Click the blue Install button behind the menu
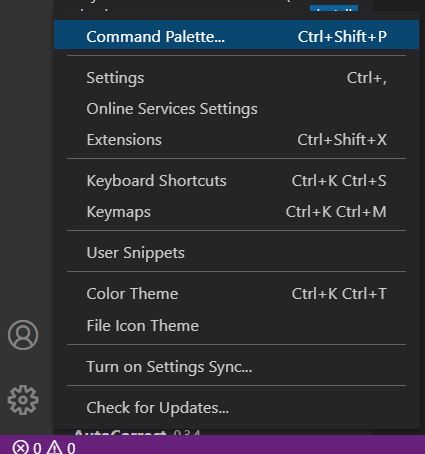 point(334,8)
